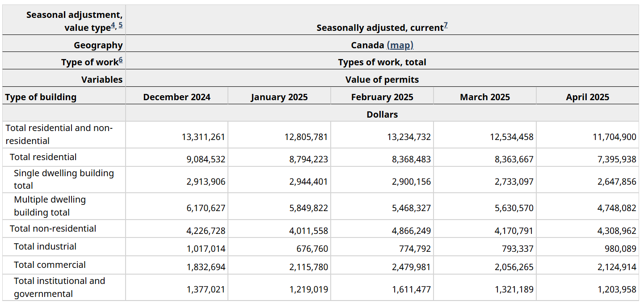Click the Total industrial row label
The width and height of the screenshot is (644, 305).
(45, 246)
